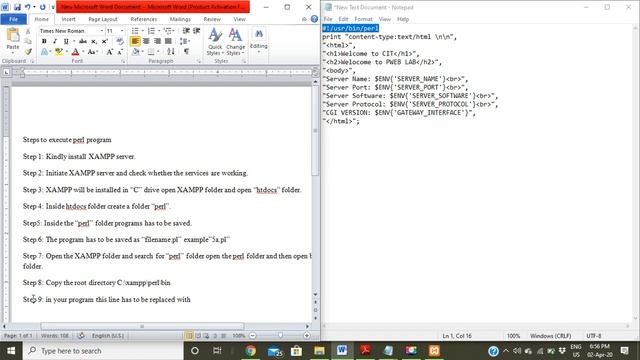The image size is (640, 360).
Task: Open Microsoft Store from the taskbar
Action: pos(296,351)
